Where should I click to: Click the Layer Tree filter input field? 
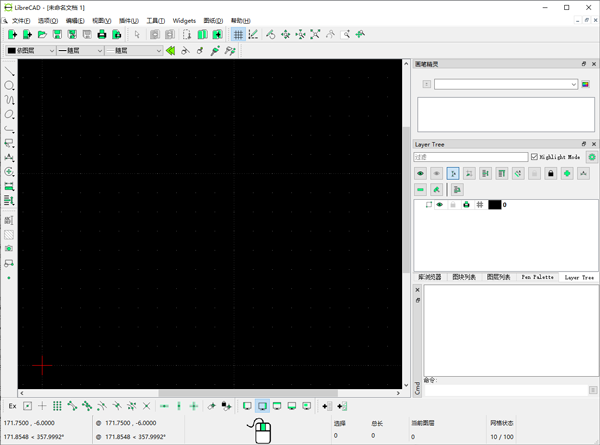tap(470, 157)
